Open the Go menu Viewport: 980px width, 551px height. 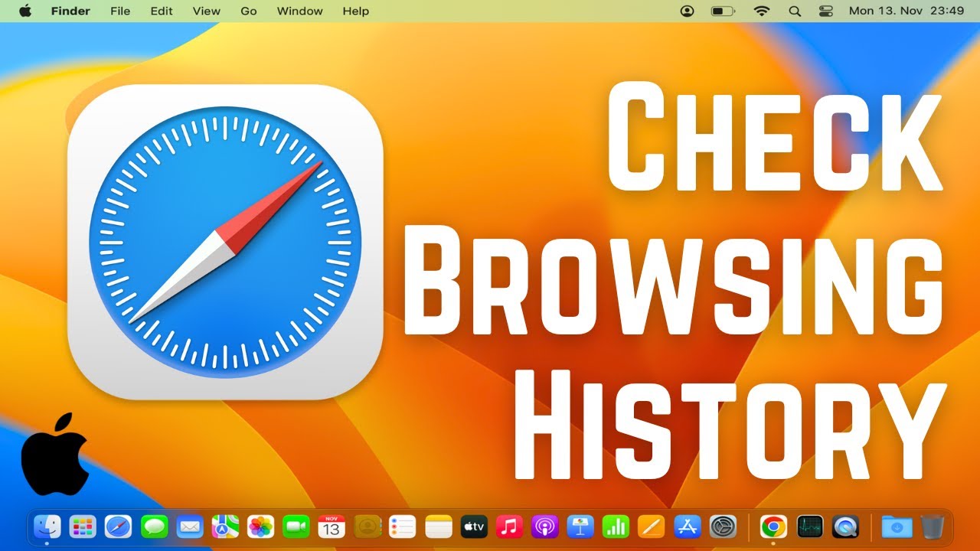tap(249, 11)
